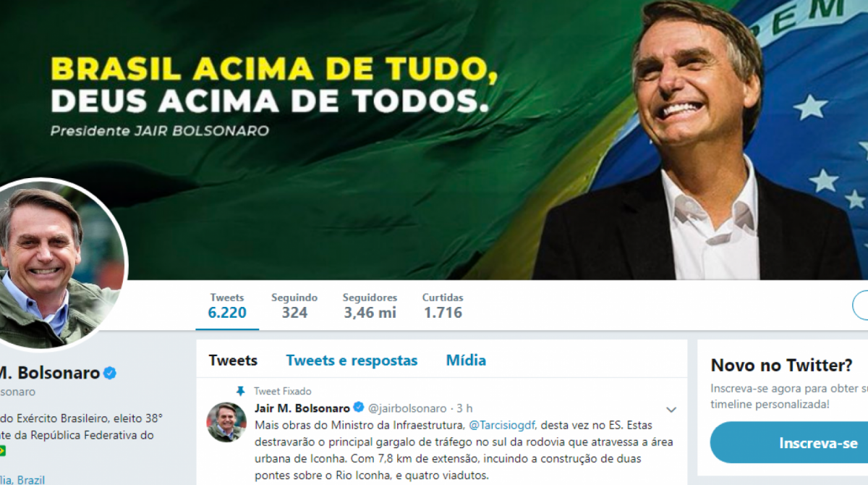Click the Inscreva-se button

pos(789,443)
